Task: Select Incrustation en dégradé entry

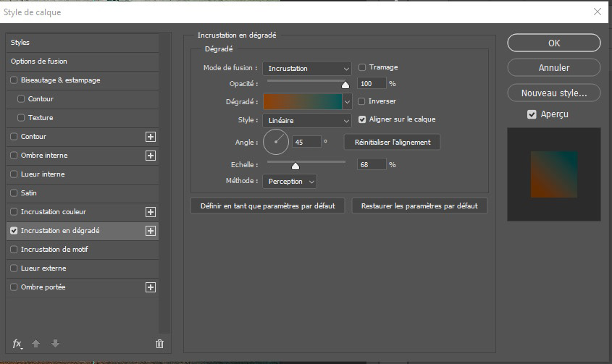Action: [x=83, y=231]
